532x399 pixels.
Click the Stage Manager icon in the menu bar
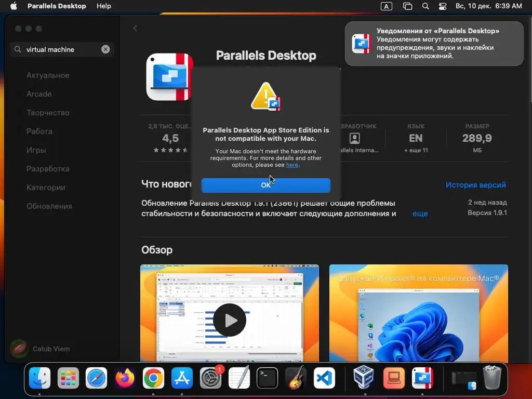[x=407, y=6]
